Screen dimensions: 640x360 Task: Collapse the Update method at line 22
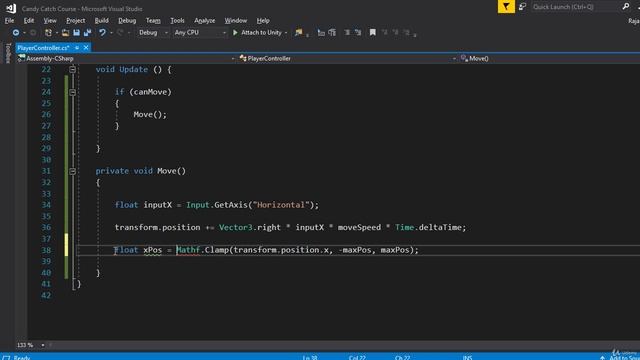tap(72, 69)
